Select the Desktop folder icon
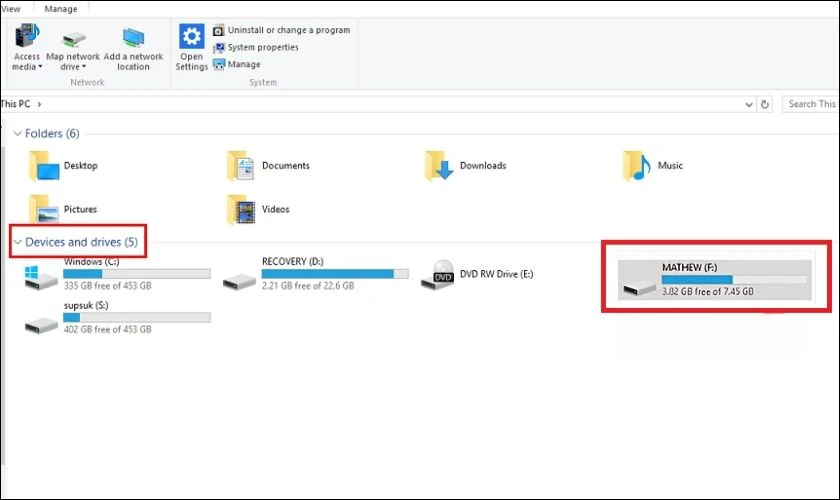The height and width of the screenshot is (500, 840). click(x=44, y=166)
